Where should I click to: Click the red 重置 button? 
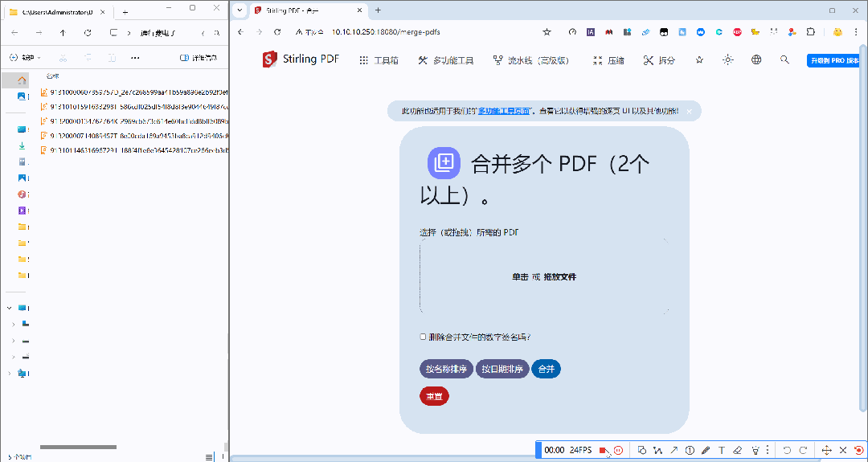pos(434,396)
